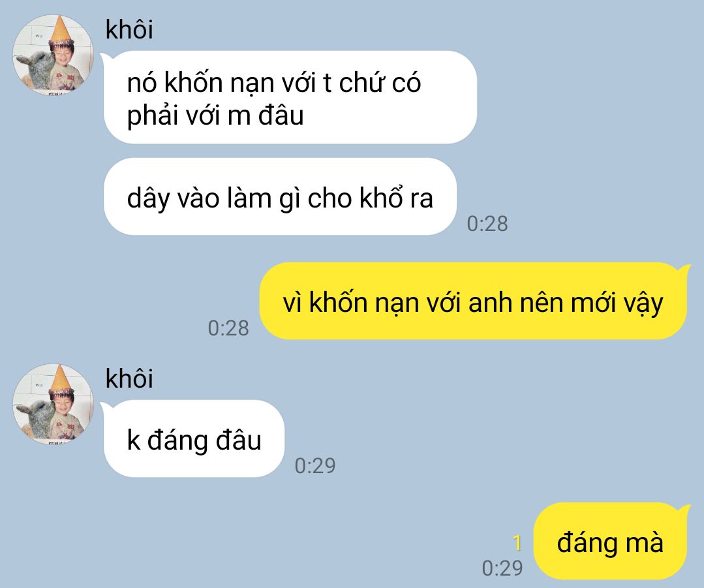Open the top khôi profile avatar
Screen dimensions: 704x588
(x=53, y=55)
